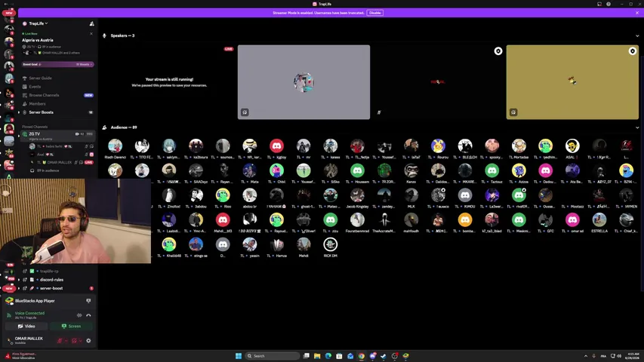Viewport: 644px width, 362px height.
Task: Expand the discord-rules channel arrow
Action: click(x=19, y=280)
